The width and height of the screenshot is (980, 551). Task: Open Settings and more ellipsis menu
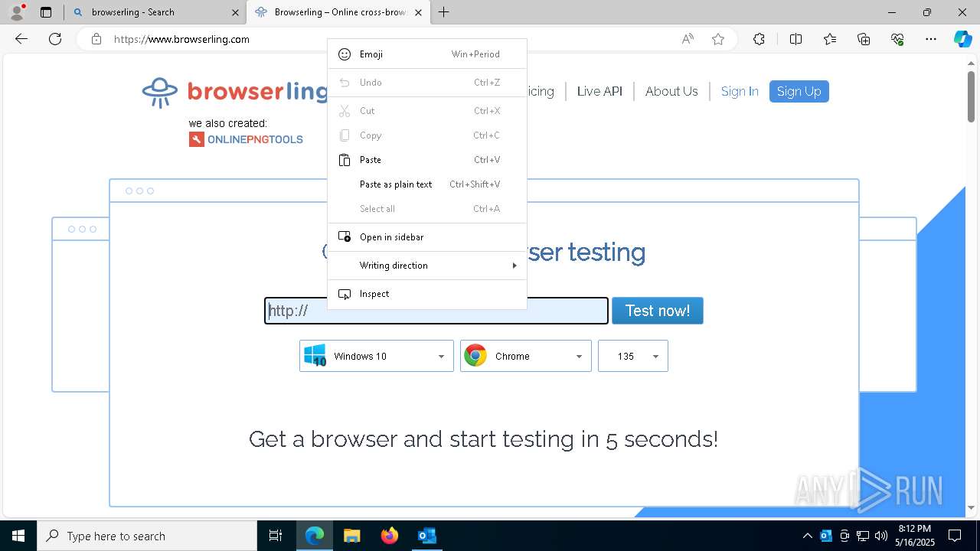click(x=931, y=39)
